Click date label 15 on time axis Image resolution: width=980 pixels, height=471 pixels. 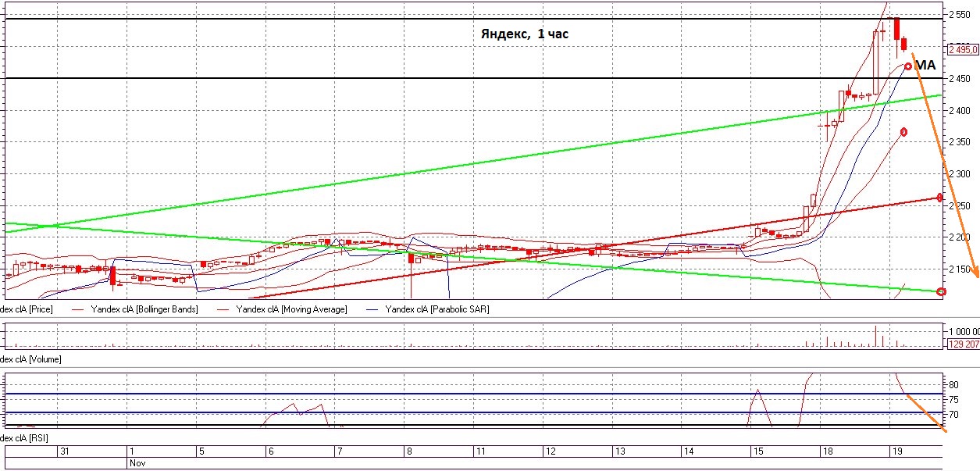point(757,451)
